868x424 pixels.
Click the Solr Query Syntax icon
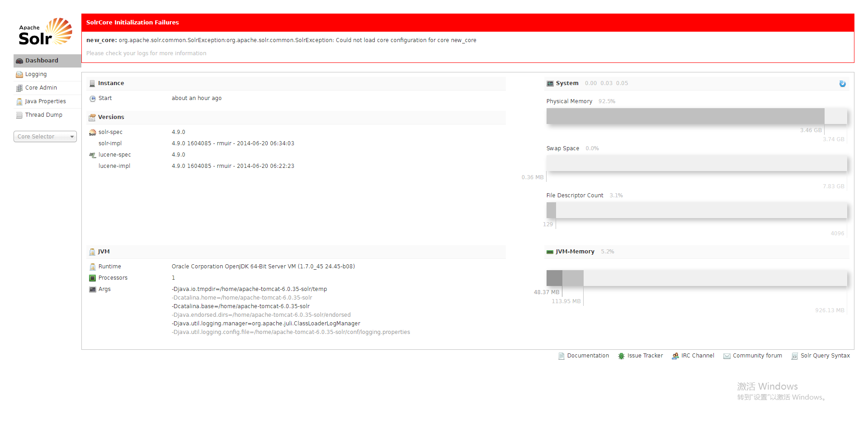point(795,356)
